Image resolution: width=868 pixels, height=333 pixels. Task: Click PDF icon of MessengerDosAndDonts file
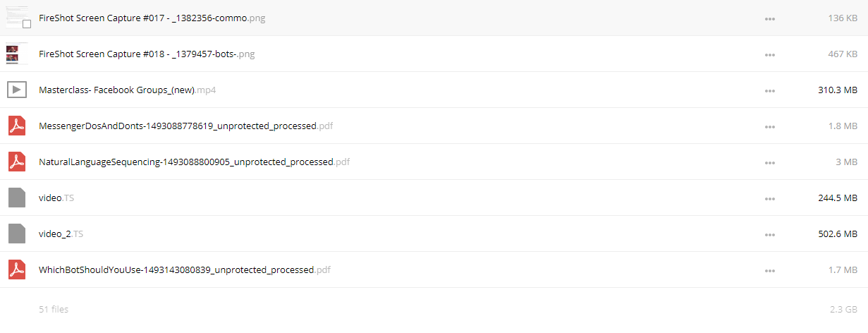[17, 126]
